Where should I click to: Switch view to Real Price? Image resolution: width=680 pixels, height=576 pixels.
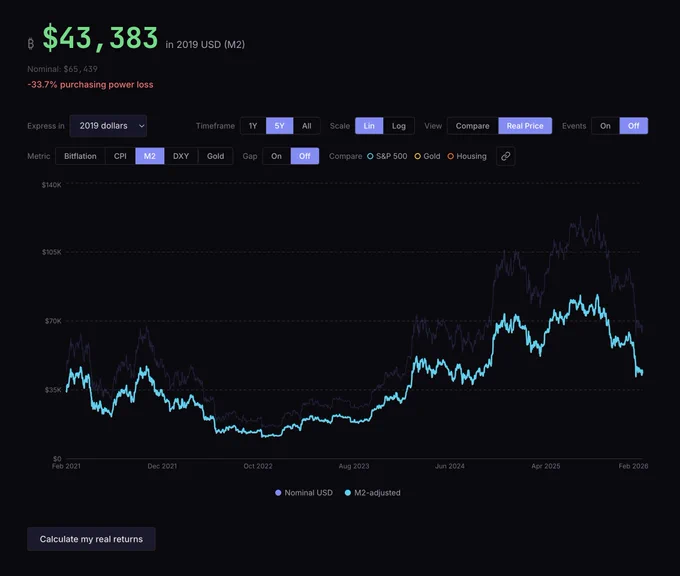[x=525, y=126]
